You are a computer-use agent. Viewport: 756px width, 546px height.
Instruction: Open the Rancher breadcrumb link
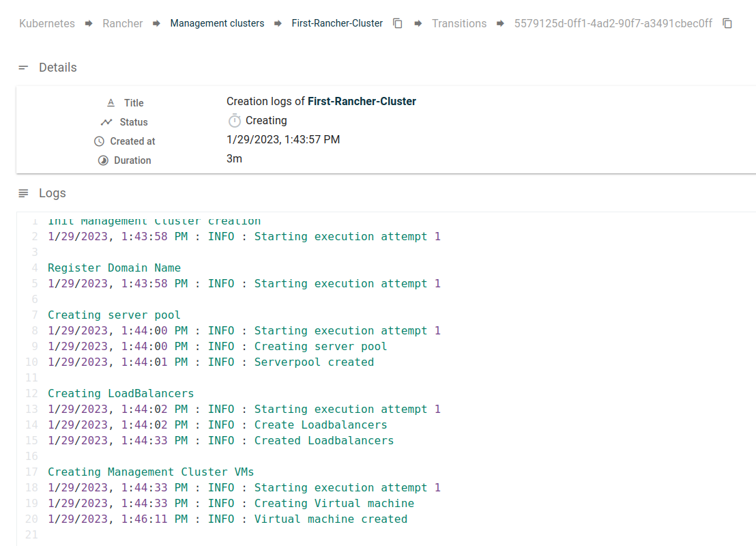pyautogui.click(x=122, y=23)
